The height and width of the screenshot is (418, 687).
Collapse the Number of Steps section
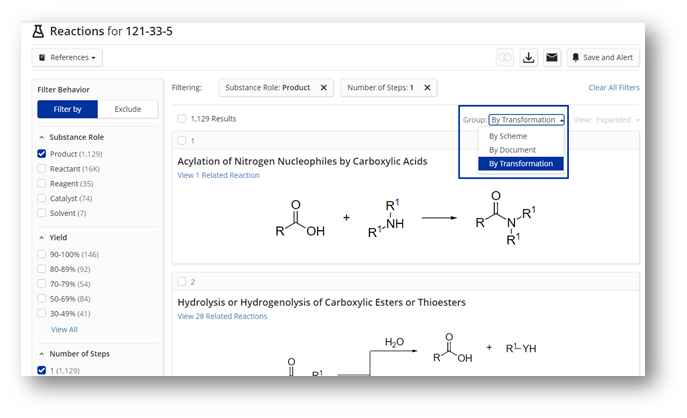(x=42, y=354)
